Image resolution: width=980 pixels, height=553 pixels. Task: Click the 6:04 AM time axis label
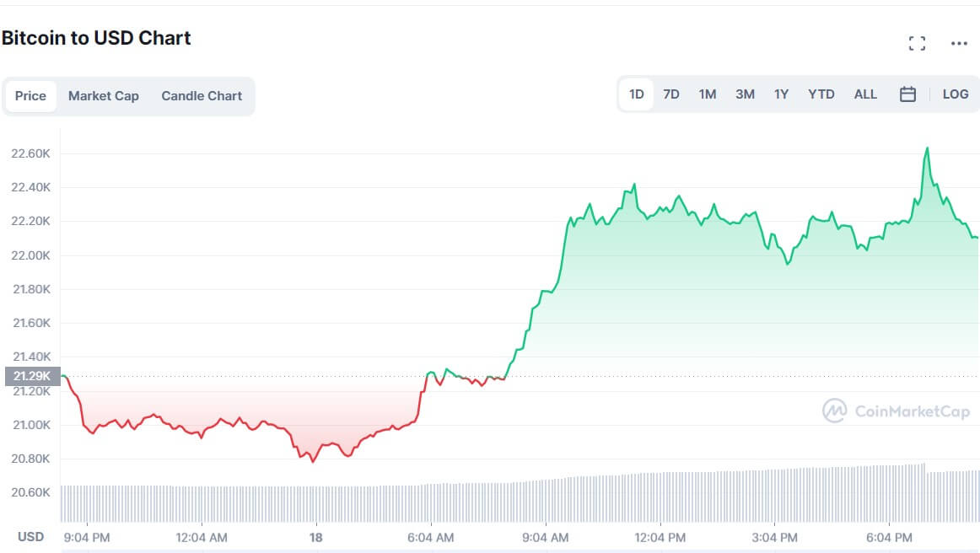pyautogui.click(x=431, y=537)
